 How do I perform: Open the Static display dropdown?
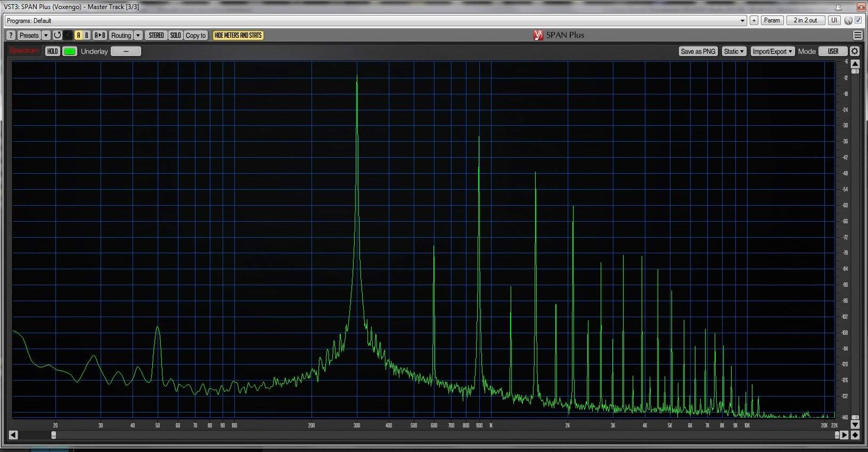734,51
